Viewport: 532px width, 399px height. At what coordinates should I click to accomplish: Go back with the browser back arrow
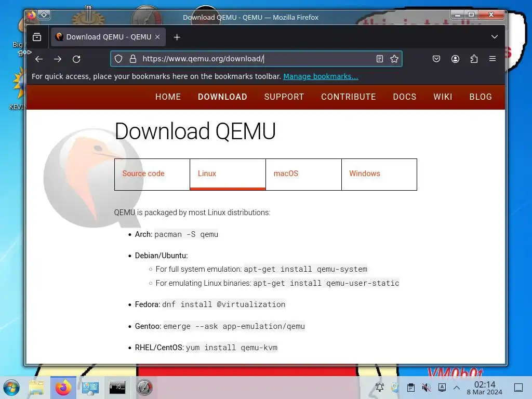click(x=39, y=59)
